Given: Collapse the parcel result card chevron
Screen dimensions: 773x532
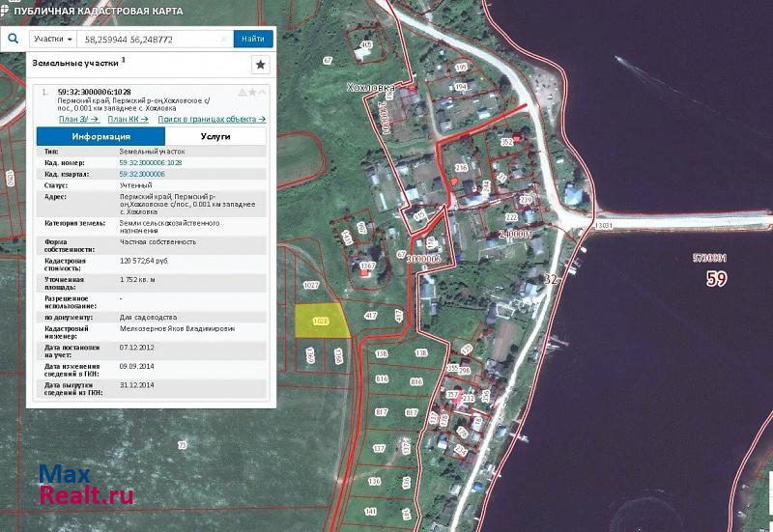Looking at the screenshot, I should 263,93.
